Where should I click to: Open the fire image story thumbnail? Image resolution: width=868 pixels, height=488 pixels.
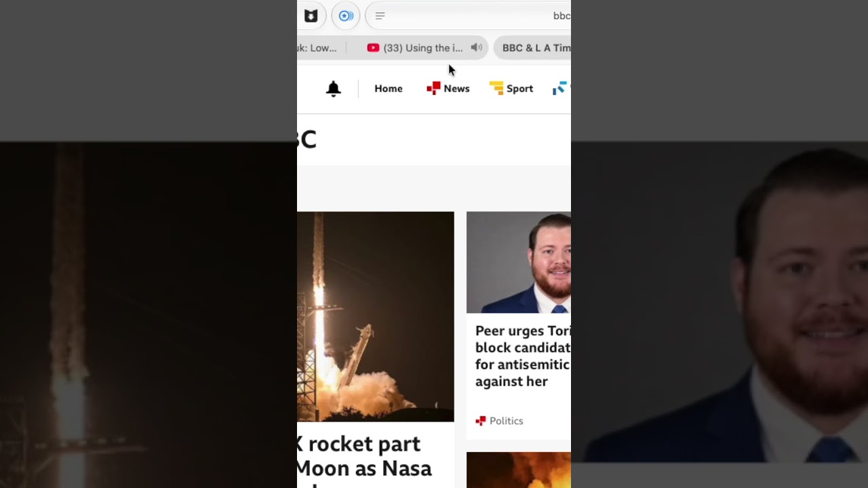(519, 470)
